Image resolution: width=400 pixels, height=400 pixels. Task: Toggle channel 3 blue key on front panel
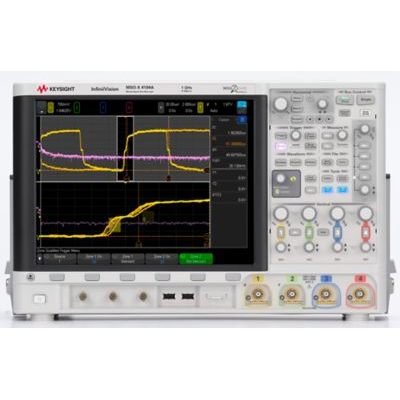[x=338, y=232]
